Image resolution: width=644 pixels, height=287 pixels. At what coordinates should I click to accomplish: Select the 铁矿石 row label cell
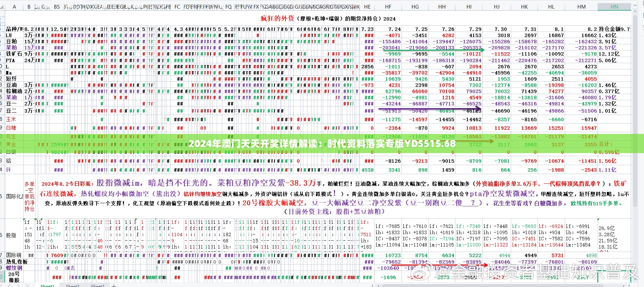pyautogui.click(x=14, y=54)
